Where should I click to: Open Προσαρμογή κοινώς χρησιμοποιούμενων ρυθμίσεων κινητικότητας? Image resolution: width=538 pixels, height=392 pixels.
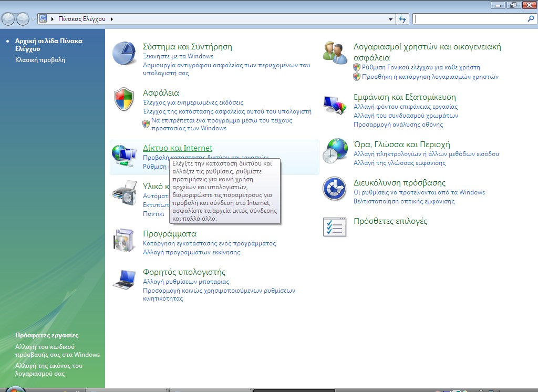click(219, 294)
